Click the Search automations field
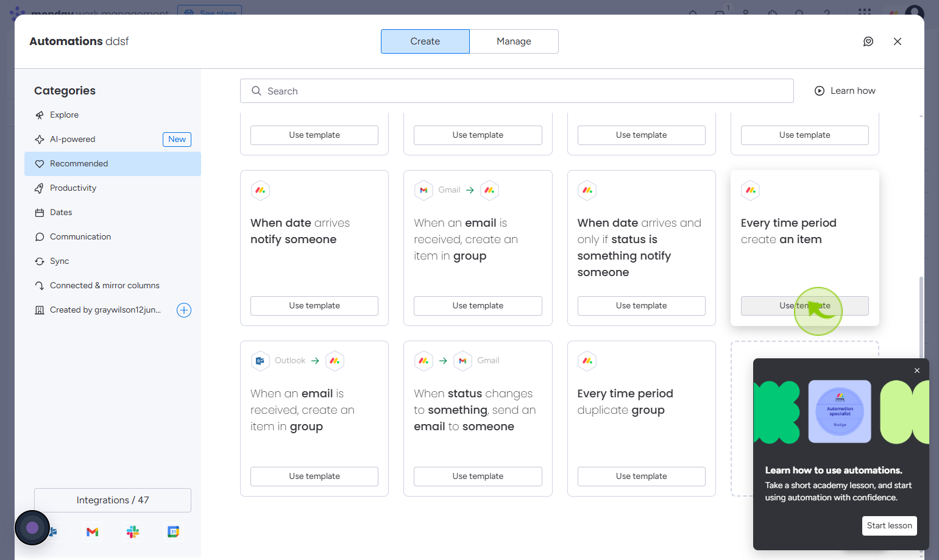The image size is (939, 560). click(x=517, y=91)
